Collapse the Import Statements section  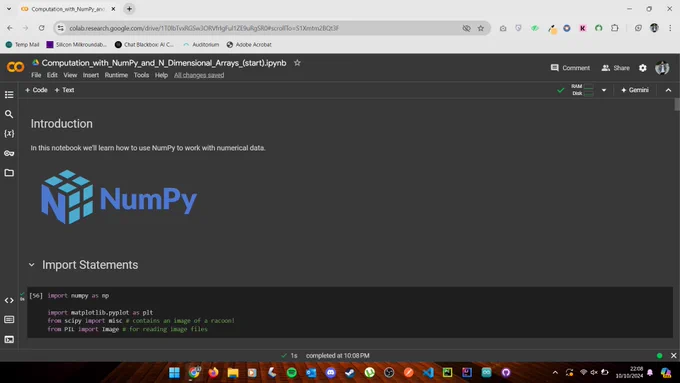tap(32, 265)
